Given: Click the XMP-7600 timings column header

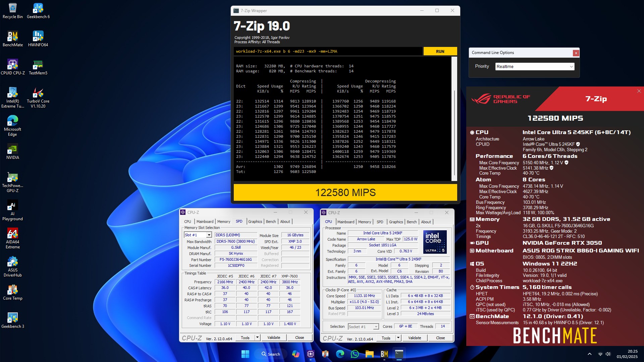Looking at the screenshot, I should pyautogui.click(x=289, y=276).
